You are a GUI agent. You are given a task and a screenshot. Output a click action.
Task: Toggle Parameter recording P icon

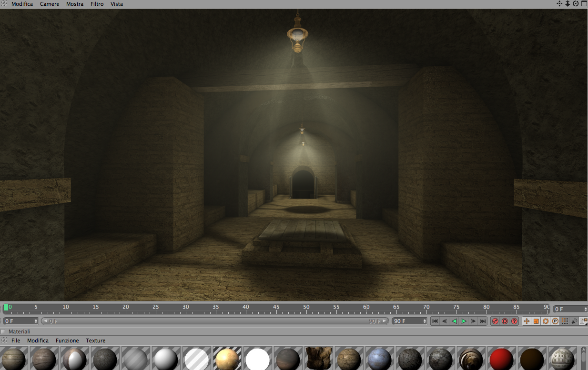pyautogui.click(x=555, y=321)
